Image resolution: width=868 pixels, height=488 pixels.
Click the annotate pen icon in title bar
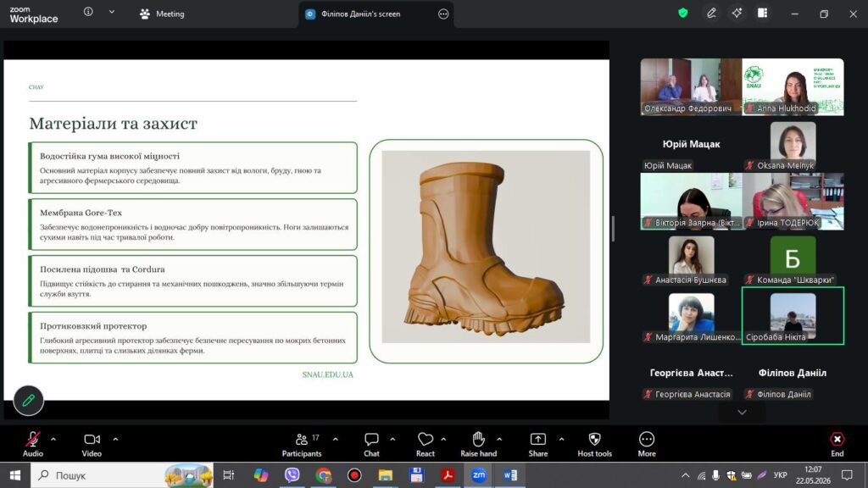tap(711, 14)
